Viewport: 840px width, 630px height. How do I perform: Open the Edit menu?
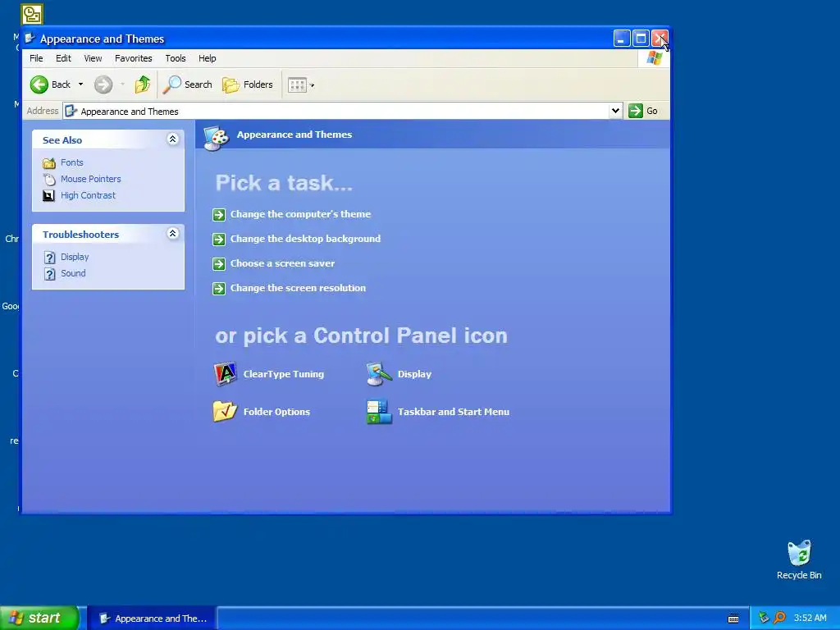[63, 58]
